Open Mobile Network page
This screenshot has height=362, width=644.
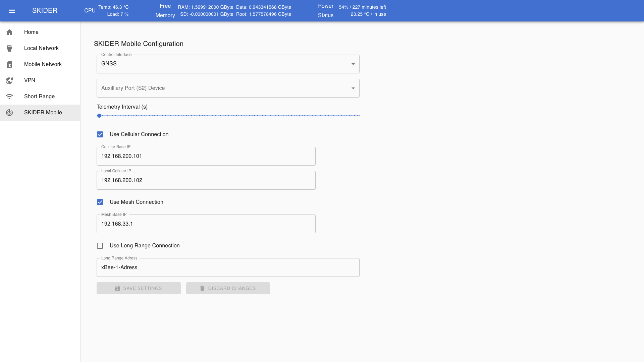(40, 64)
